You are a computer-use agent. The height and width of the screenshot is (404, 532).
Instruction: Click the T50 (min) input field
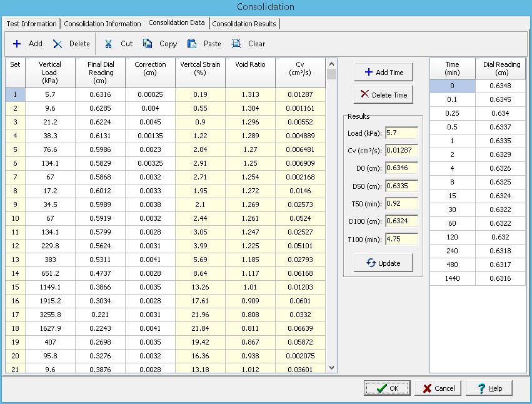(x=401, y=203)
